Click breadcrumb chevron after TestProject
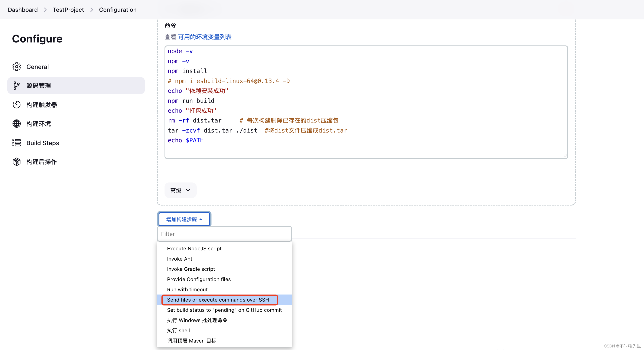Image resolution: width=644 pixels, height=350 pixels. click(x=91, y=10)
